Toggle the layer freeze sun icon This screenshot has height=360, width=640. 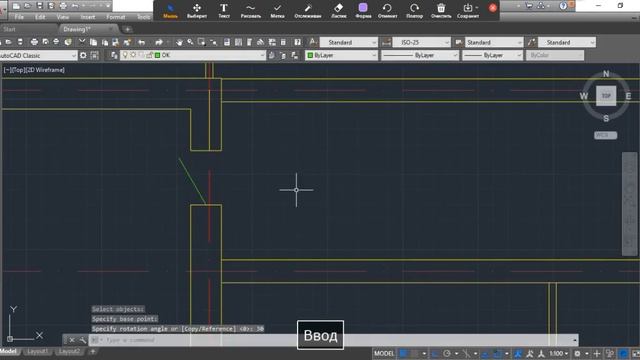[x=133, y=55]
